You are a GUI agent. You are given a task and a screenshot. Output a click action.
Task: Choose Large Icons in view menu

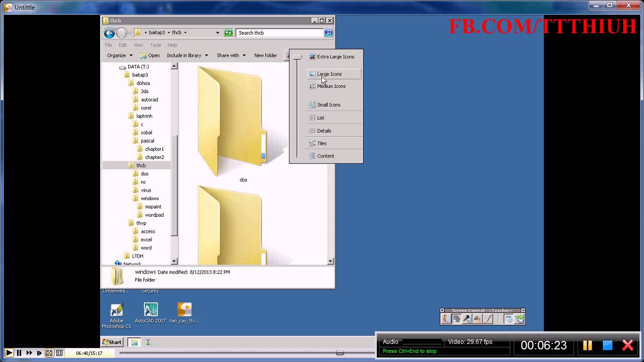[334, 74]
